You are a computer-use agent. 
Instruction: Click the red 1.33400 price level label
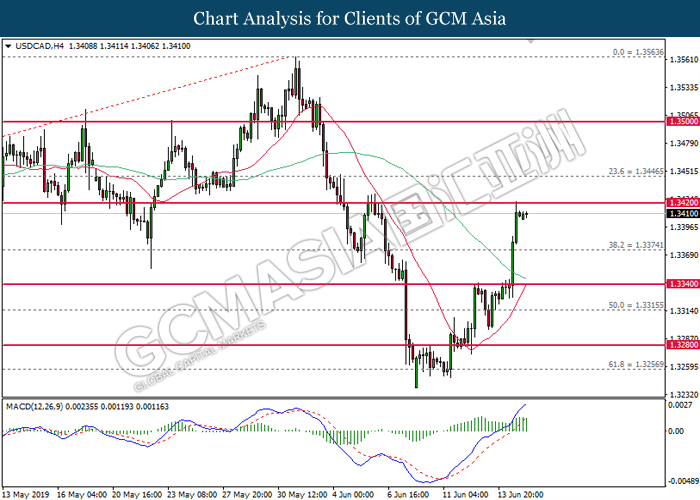(x=683, y=284)
